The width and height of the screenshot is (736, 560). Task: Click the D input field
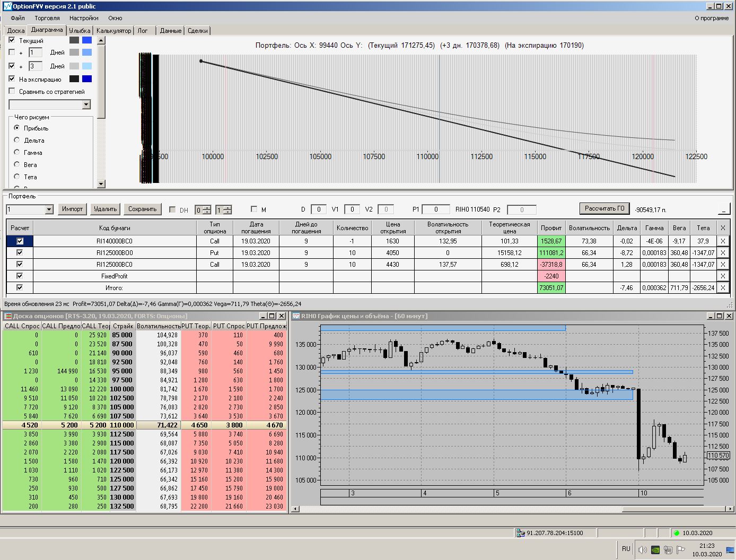click(x=318, y=209)
